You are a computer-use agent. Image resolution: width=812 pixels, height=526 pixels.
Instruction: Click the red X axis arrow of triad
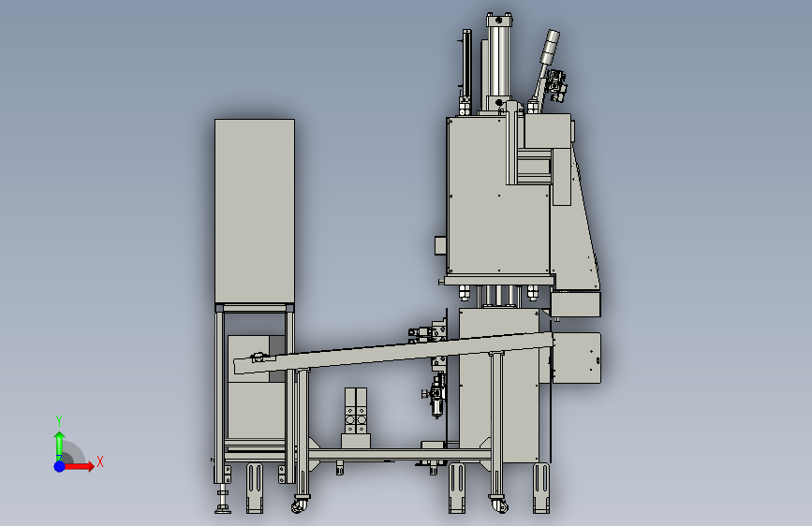[80, 466]
